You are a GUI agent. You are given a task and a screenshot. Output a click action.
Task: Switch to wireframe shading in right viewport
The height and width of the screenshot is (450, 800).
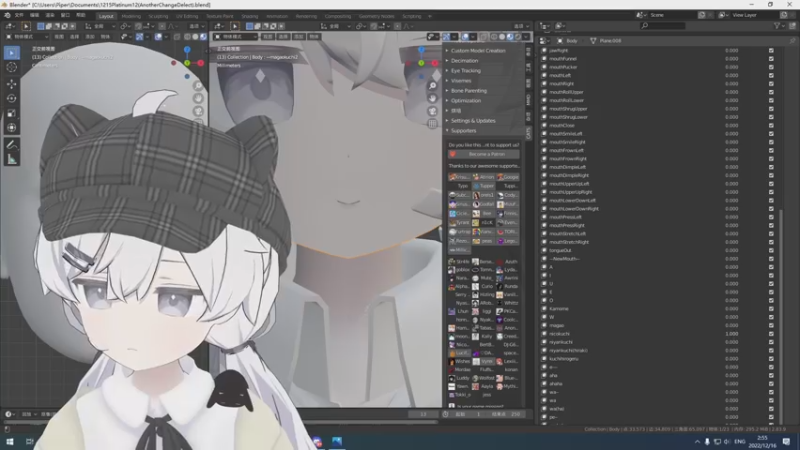click(x=494, y=37)
